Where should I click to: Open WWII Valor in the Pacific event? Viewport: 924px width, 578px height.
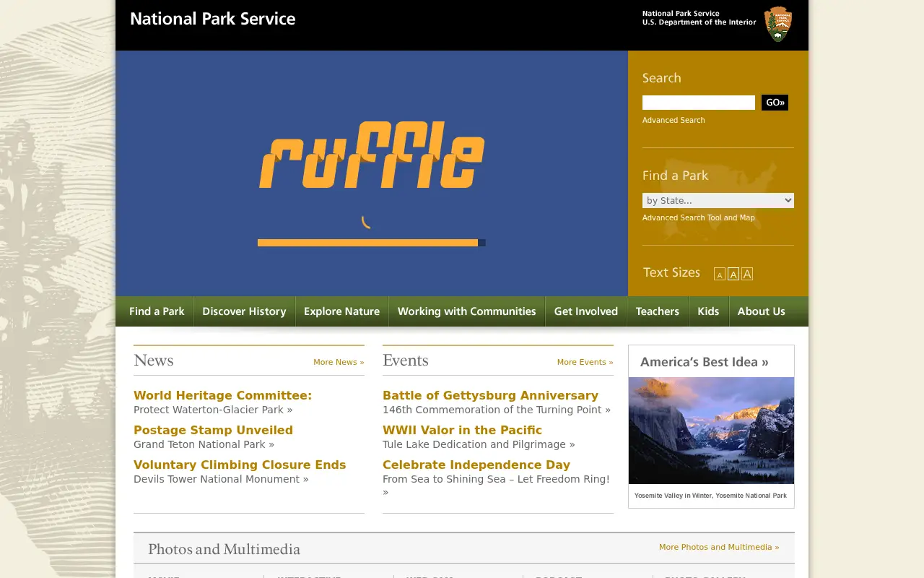tap(462, 430)
